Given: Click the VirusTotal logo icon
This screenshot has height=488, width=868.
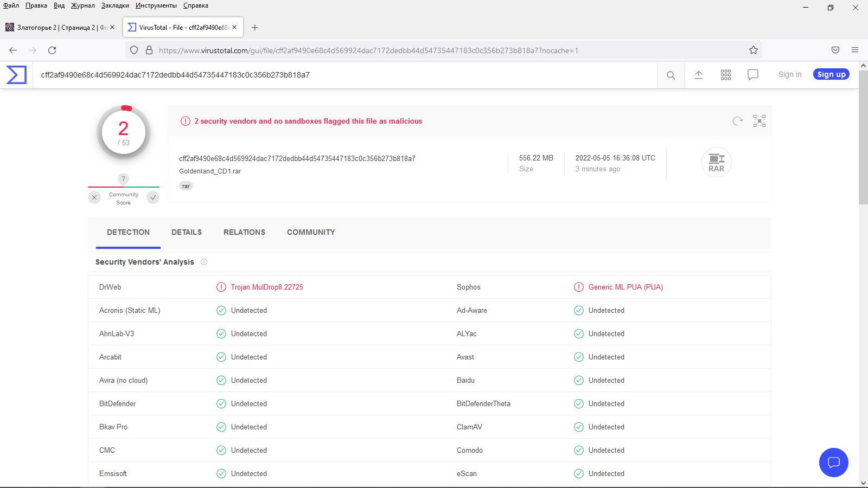Looking at the screenshot, I should tap(16, 75).
